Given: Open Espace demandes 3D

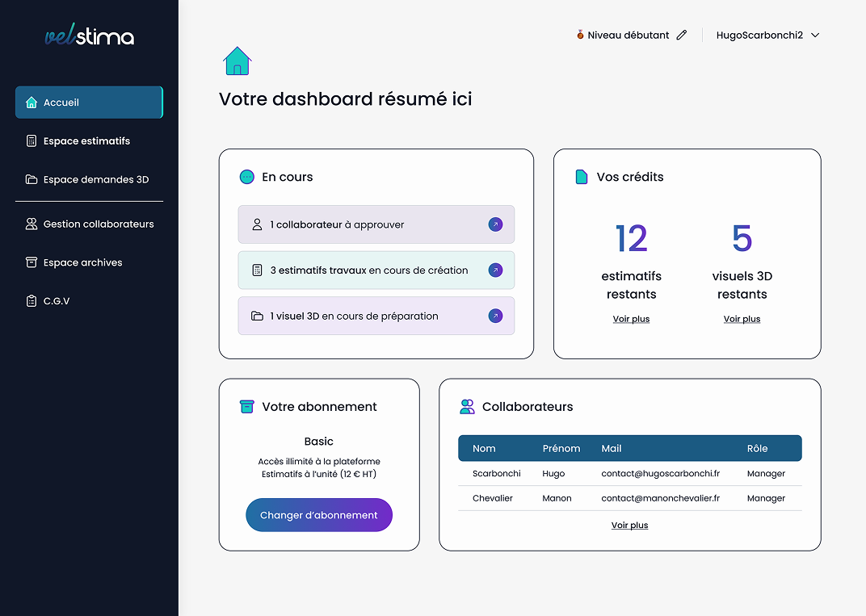Looking at the screenshot, I should (x=89, y=179).
